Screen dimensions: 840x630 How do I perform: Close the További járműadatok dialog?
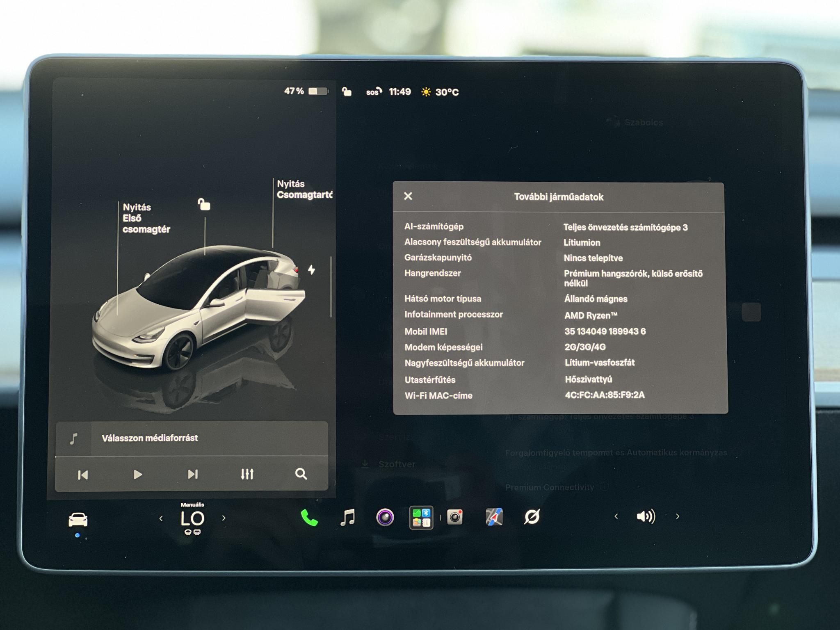408,196
